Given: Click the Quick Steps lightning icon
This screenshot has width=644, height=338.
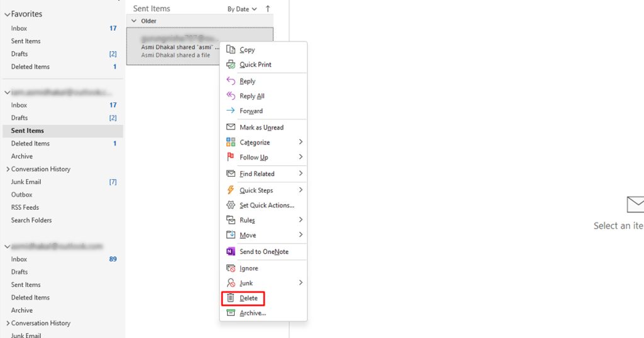Looking at the screenshot, I should pos(231,190).
